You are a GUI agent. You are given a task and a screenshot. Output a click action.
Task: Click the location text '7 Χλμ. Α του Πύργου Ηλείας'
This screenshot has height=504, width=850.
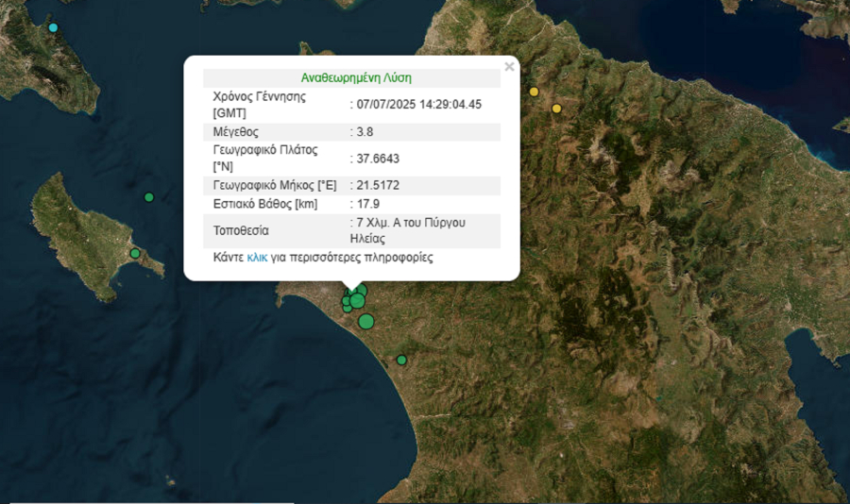tap(411, 230)
